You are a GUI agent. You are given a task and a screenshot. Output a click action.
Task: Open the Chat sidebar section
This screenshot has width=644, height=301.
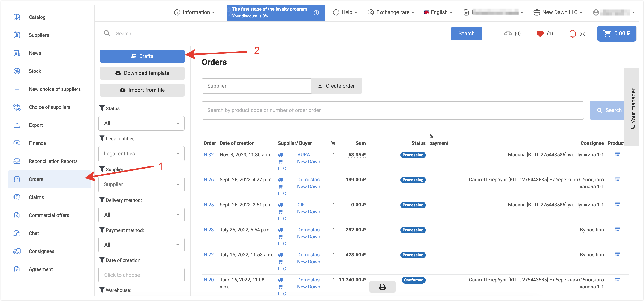point(34,233)
